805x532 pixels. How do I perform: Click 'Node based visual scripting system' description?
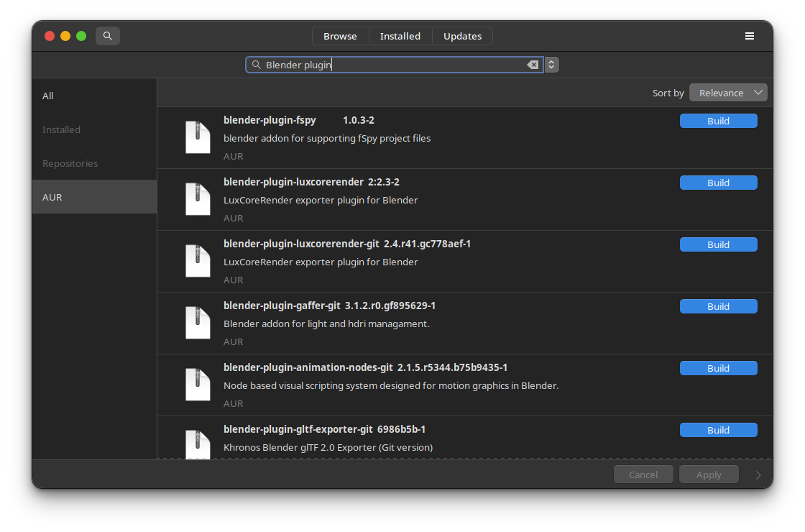[x=391, y=385]
